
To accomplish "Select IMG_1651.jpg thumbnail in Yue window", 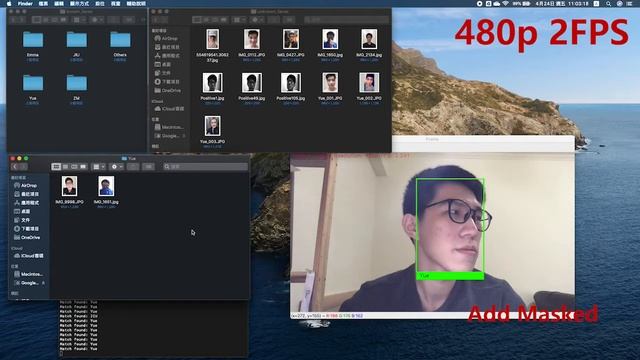I will (106, 186).
